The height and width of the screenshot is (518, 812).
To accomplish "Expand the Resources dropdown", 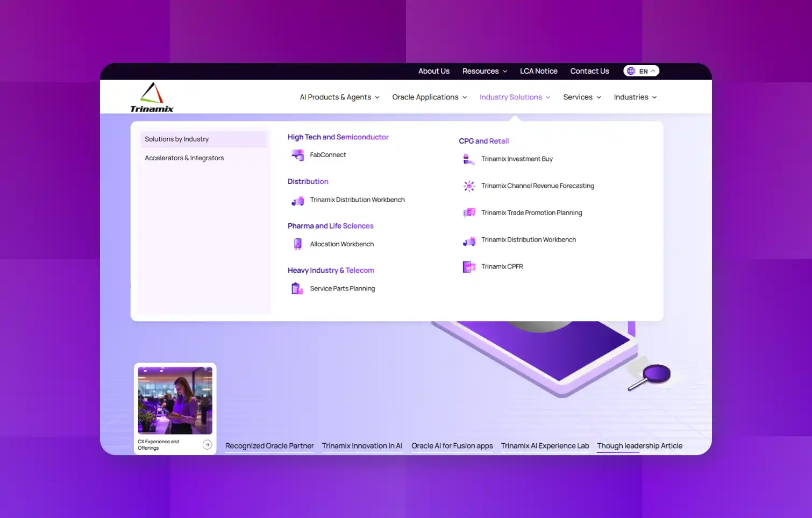I will tap(485, 71).
